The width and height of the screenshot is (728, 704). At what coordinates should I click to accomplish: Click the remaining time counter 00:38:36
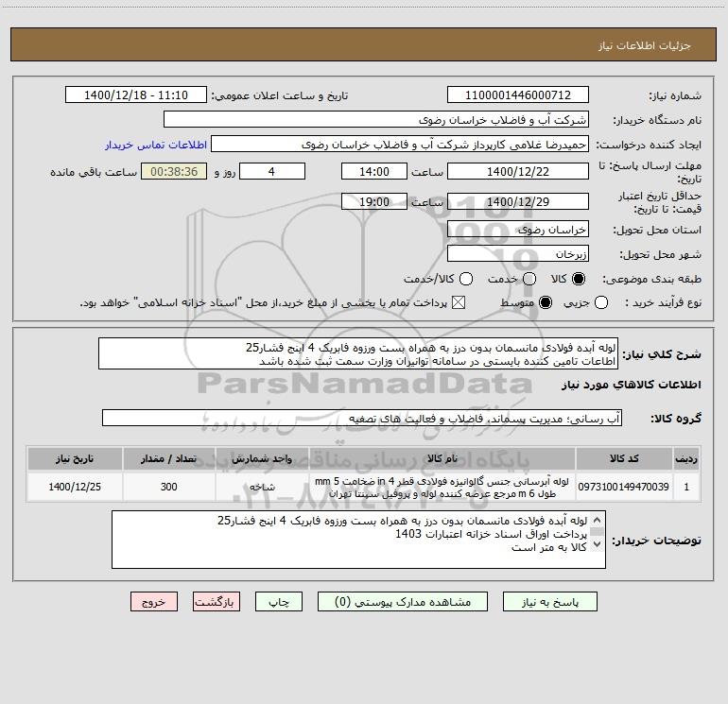pos(174,171)
